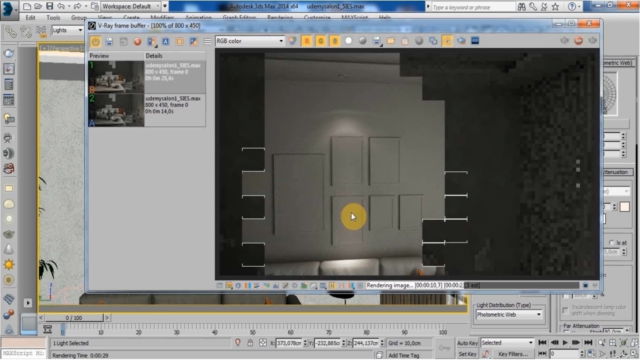Save file from quick access toolbar
The height and width of the screenshot is (360, 640).
pos(49,6)
